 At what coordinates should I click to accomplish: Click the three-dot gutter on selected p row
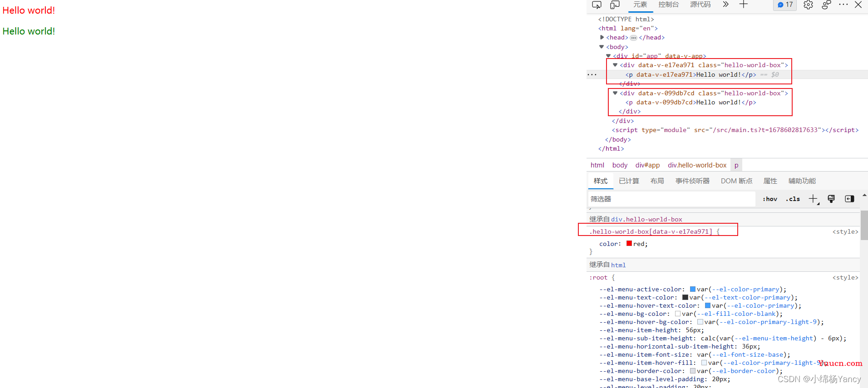[592, 74]
